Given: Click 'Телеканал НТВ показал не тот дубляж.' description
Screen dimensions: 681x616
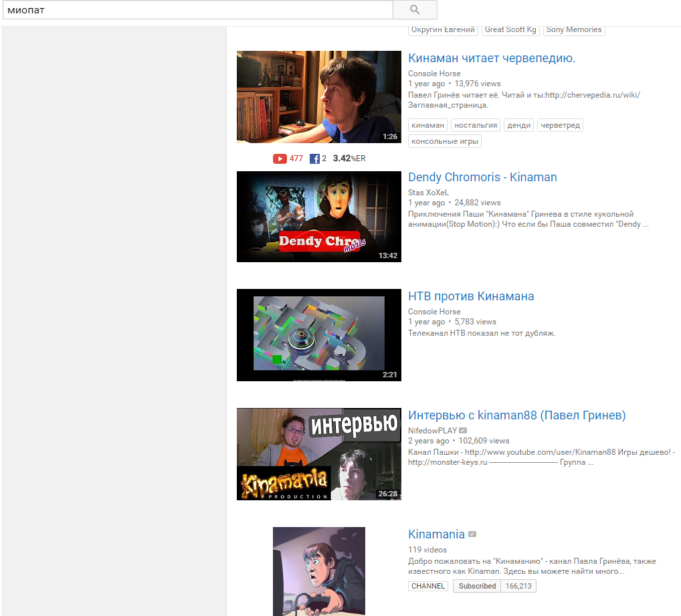Looking at the screenshot, I should pyautogui.click(x=482, y=333).
